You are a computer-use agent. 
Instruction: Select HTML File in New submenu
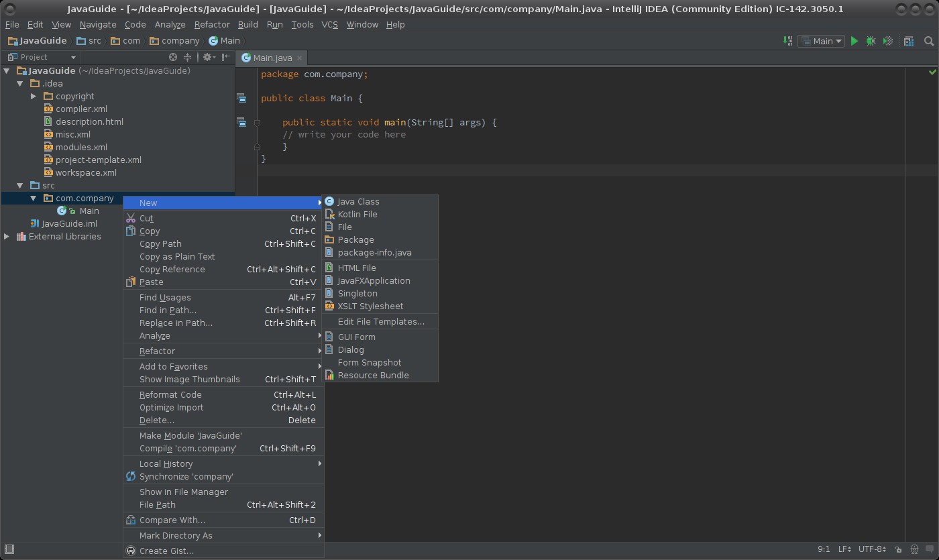380,268
